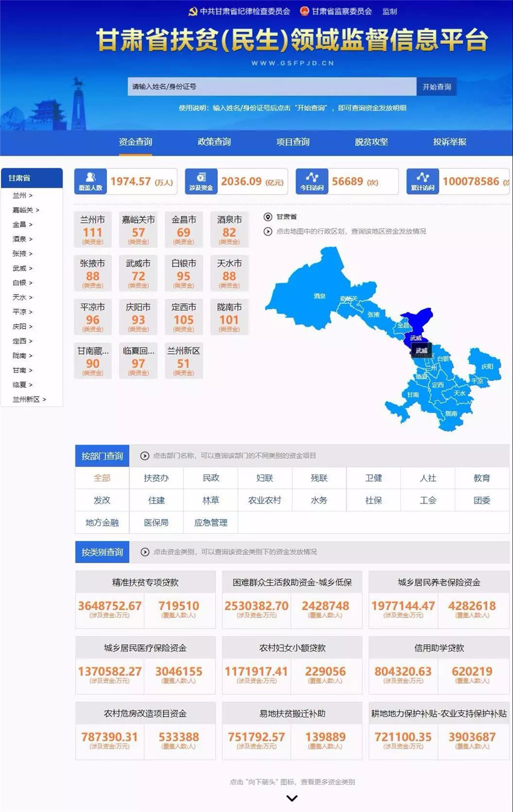Expand 嘉峪关 in the left region list
Viewport: 513px width, 812px height.
pos(26,210)
